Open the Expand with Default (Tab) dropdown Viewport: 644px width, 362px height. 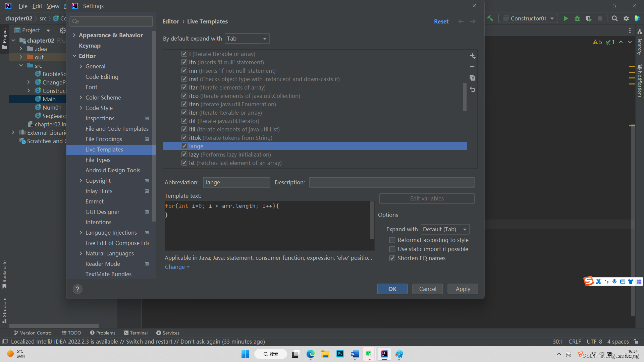pos(445,229)
